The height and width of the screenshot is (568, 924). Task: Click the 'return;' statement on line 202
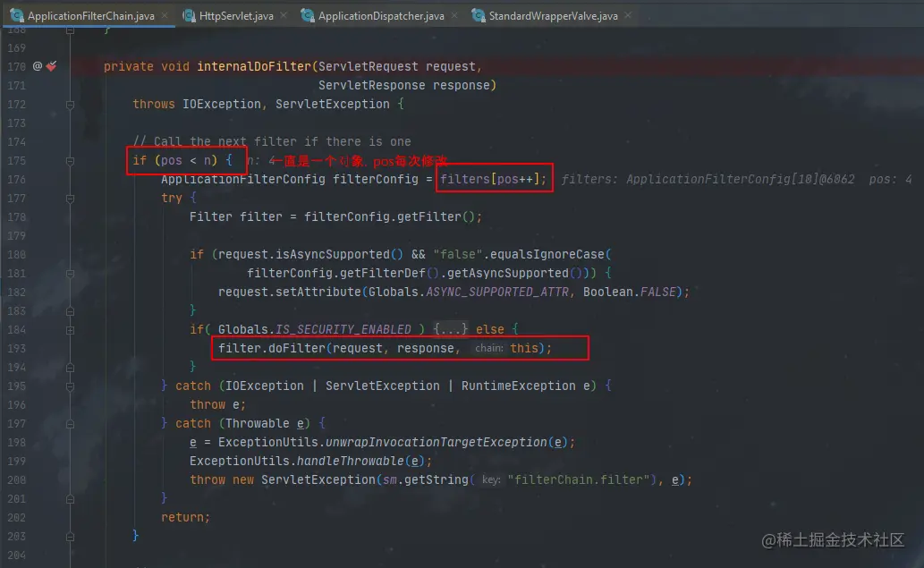click(x=186, y=517)
